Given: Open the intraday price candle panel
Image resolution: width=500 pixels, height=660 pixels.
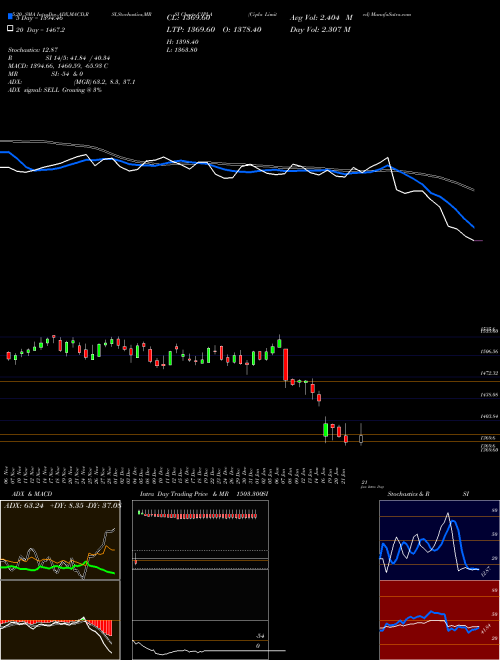Looking at the screenshot, I should coord(200,535).
